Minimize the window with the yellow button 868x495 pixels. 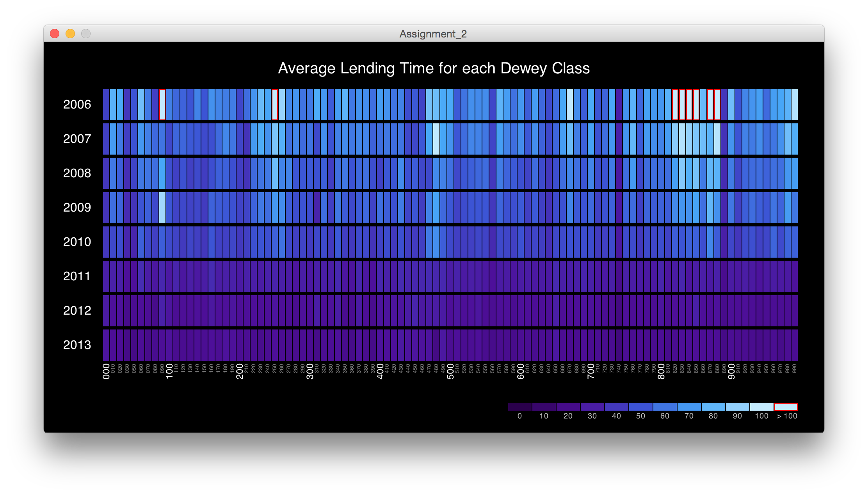(70, 34)
